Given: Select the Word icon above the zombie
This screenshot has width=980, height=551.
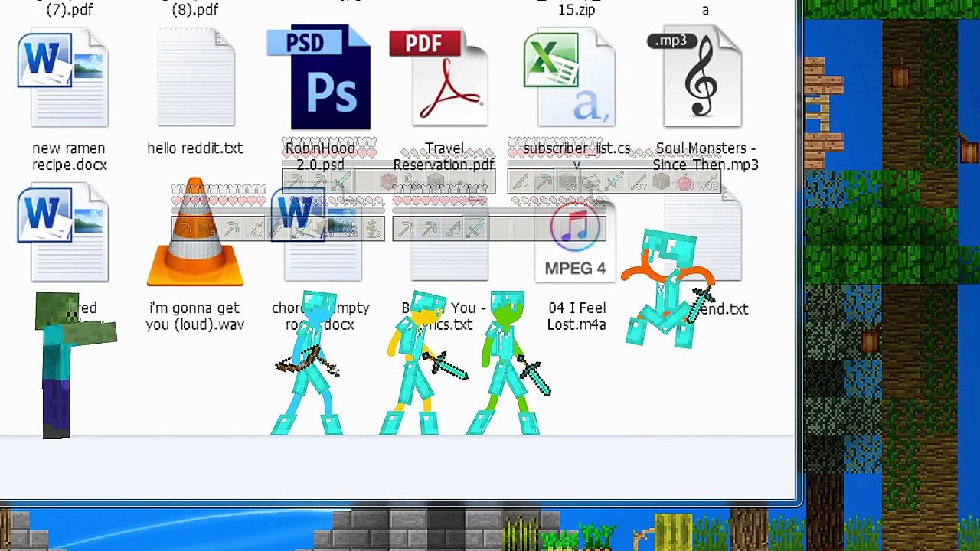Looking at the screenshot, I should coord(63,233).
